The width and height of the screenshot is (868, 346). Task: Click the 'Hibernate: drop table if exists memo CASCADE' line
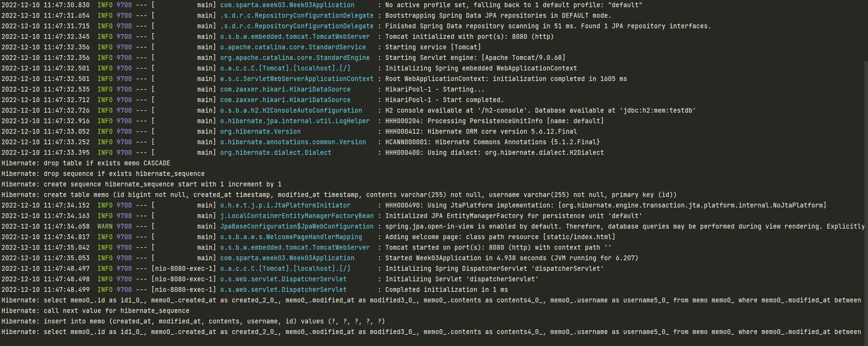click(86, 163)
